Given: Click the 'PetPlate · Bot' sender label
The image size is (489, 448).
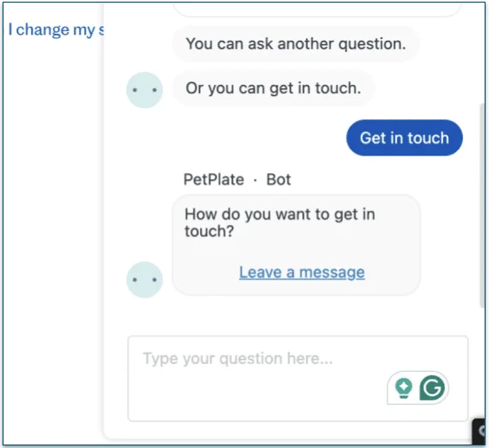Looking at the screenshot, I should tap(237, 179).
